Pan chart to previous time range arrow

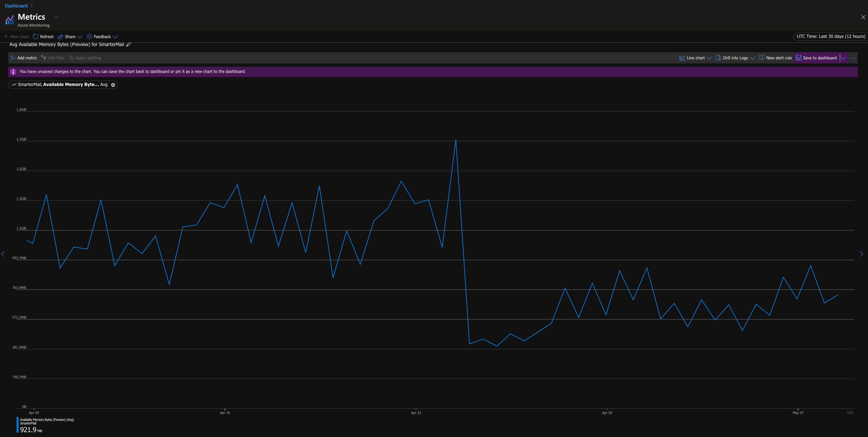pyautogui.click(x=3, y=254)
